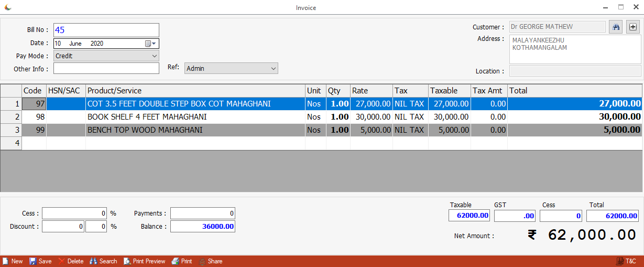Click the bold total 27,000.00 cell
Viewport: 644px width, 267px height.
point(575,104)
